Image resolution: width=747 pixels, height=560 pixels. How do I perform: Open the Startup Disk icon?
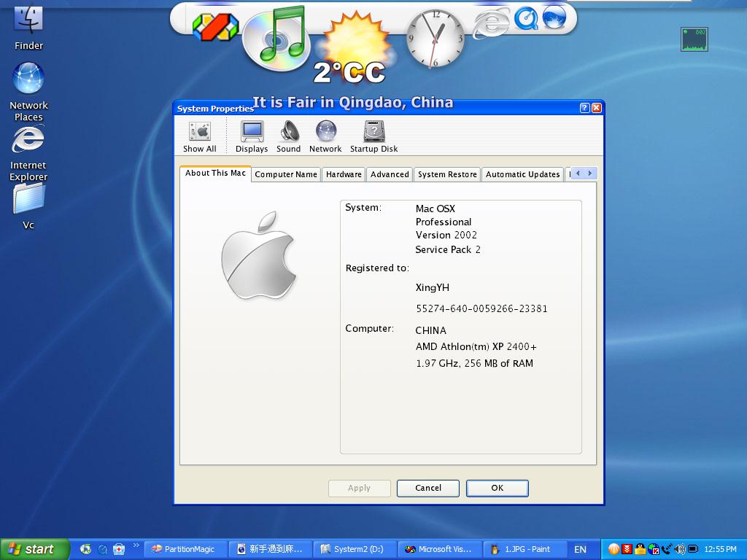point(374,136)
